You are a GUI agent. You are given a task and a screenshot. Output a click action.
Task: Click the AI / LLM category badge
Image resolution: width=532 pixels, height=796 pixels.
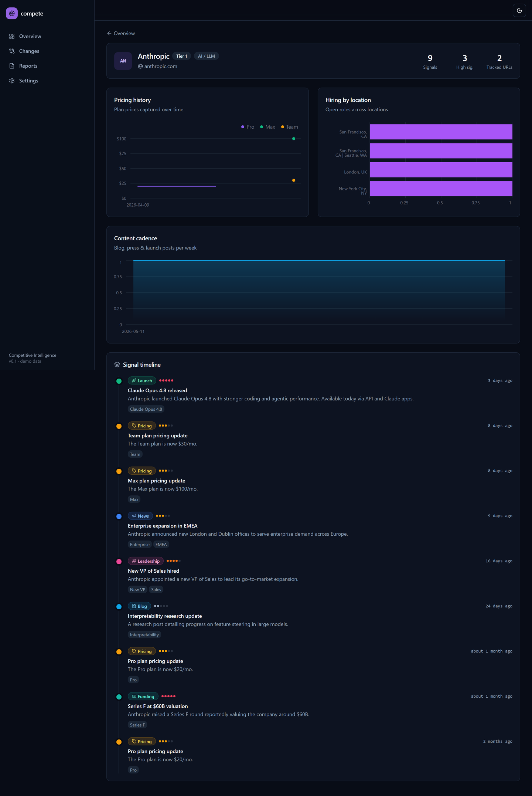[x=207, y=56]
